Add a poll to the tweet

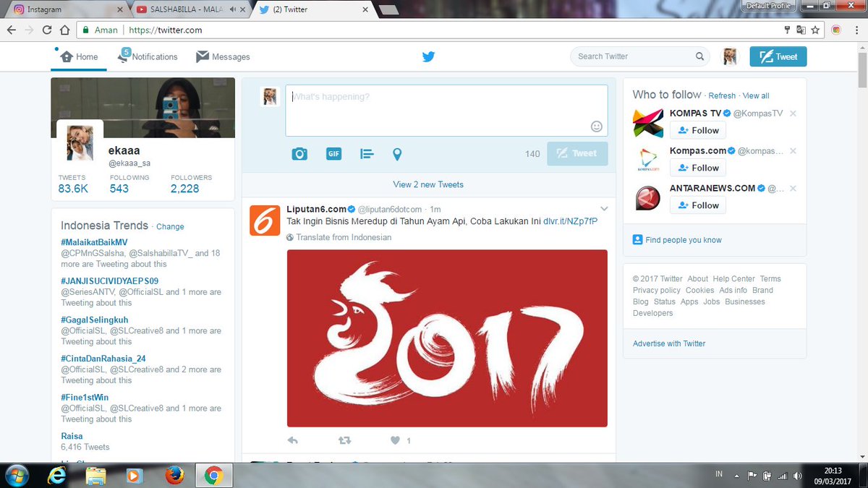367,154
